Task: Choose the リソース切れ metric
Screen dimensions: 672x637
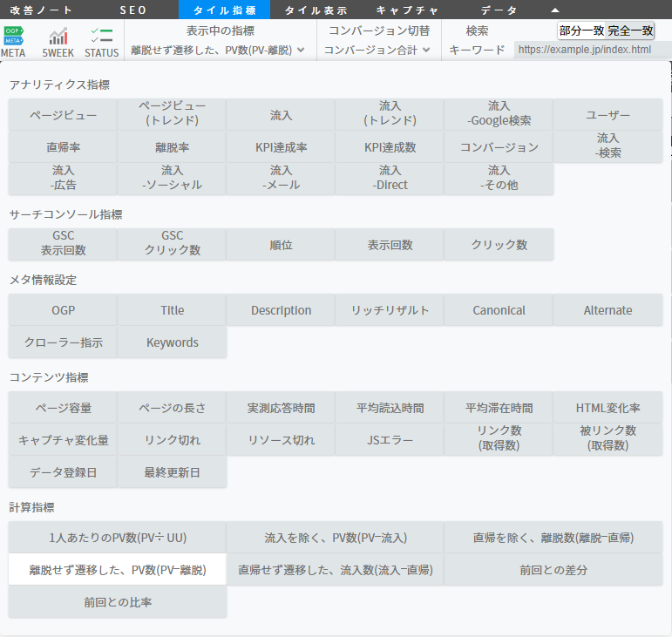Action: point(281,439)
